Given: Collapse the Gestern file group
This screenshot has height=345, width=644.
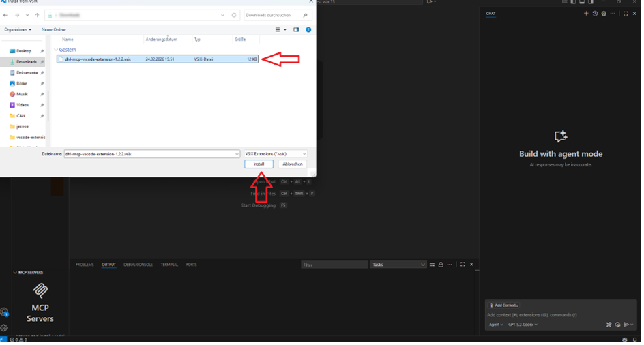Looking at the screenshot, I should point(56,50).
